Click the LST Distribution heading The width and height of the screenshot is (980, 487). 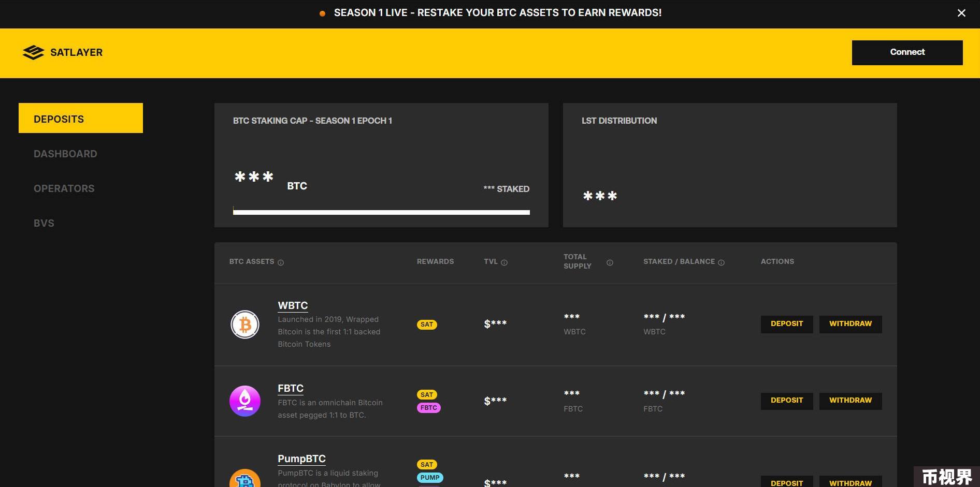click(619, 121)
